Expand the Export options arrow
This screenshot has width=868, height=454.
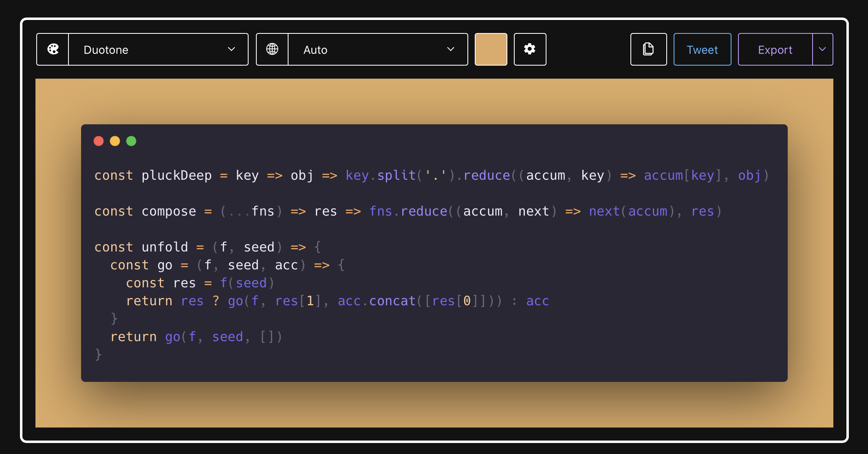[x=822, y=49]
